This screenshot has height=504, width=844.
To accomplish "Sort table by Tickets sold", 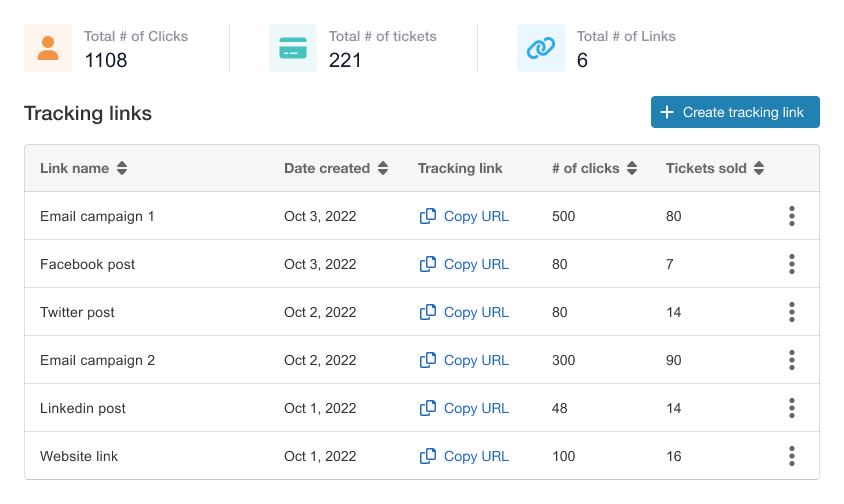I will click(759, 169).
